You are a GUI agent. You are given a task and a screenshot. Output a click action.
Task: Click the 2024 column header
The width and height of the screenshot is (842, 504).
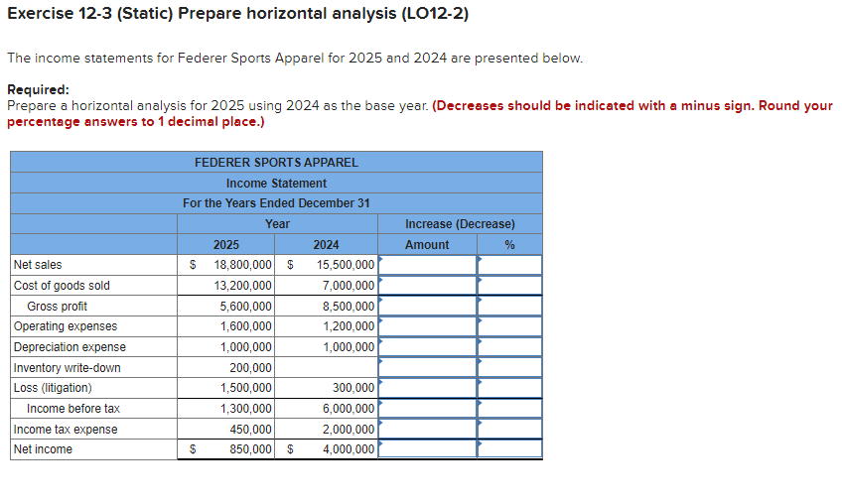(326, 245)
